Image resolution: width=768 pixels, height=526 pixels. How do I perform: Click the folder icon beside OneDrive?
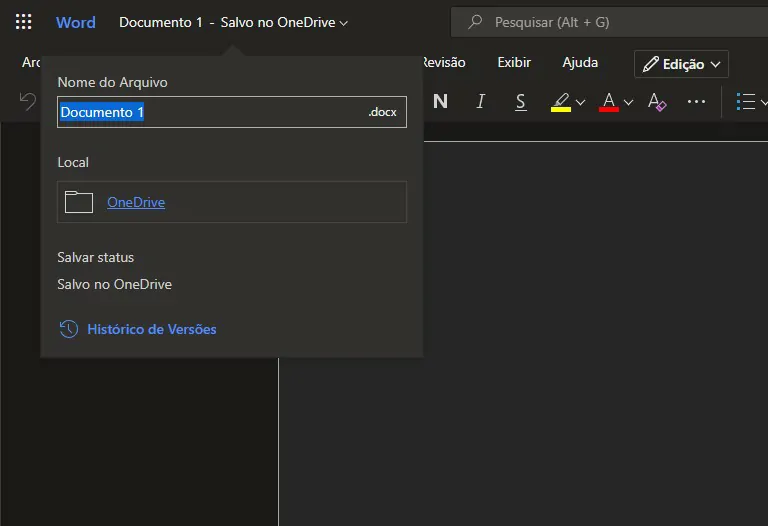(x=79, y=202)
